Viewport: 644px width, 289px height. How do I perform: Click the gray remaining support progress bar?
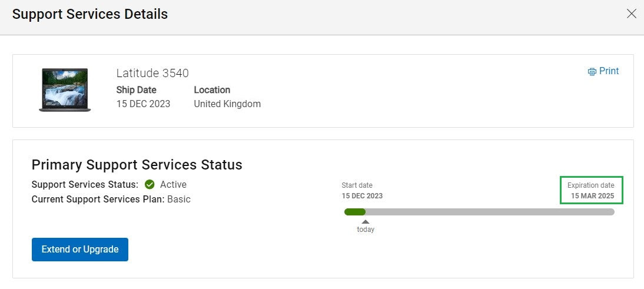[x=490, y=212]
